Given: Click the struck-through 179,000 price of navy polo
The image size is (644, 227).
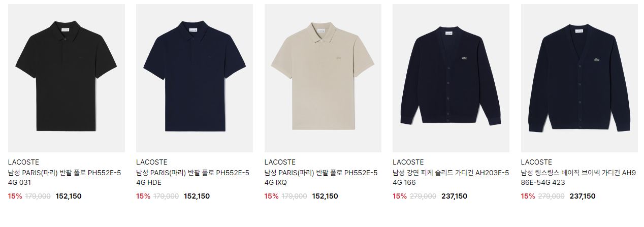Looking at the screenshot, I should point(166,196).
